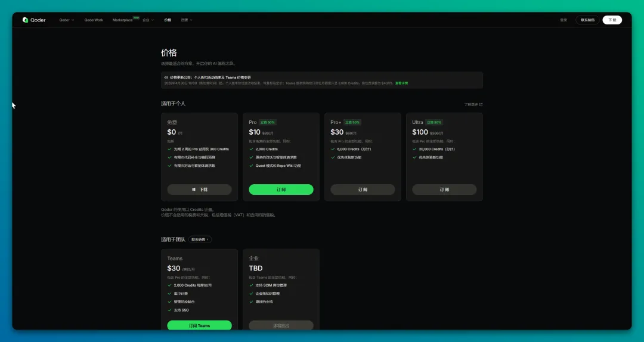Click the 下载 button on the 免费 plan card

pos(199,189)
